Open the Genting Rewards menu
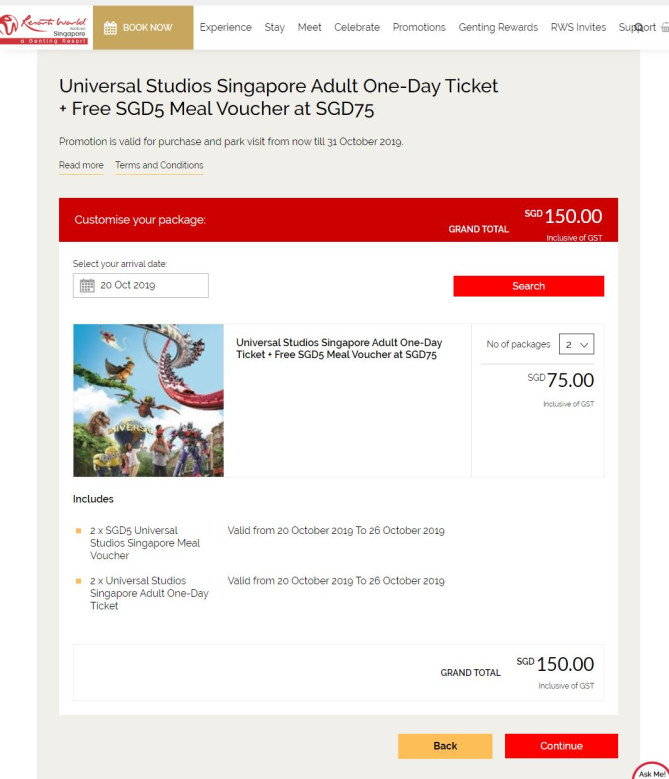 [x=498, y=28]
